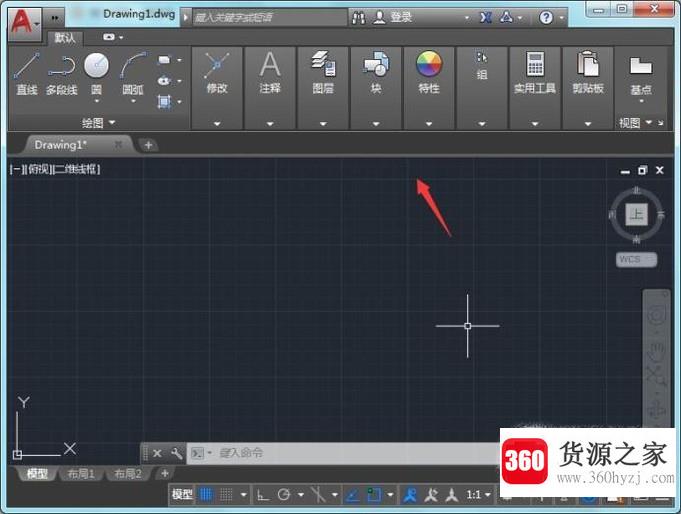Image resolution: width=681 pixels, height=514 pixels.
Task: Open the Utilities (实用工具) calculator icon
Action: (535, 64)
